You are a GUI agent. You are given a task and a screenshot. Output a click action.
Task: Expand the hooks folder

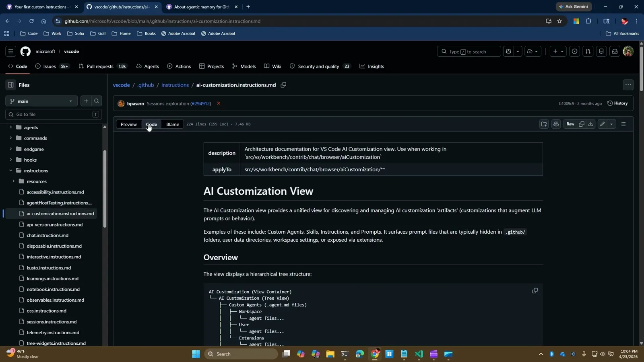(x=11, y=160)
